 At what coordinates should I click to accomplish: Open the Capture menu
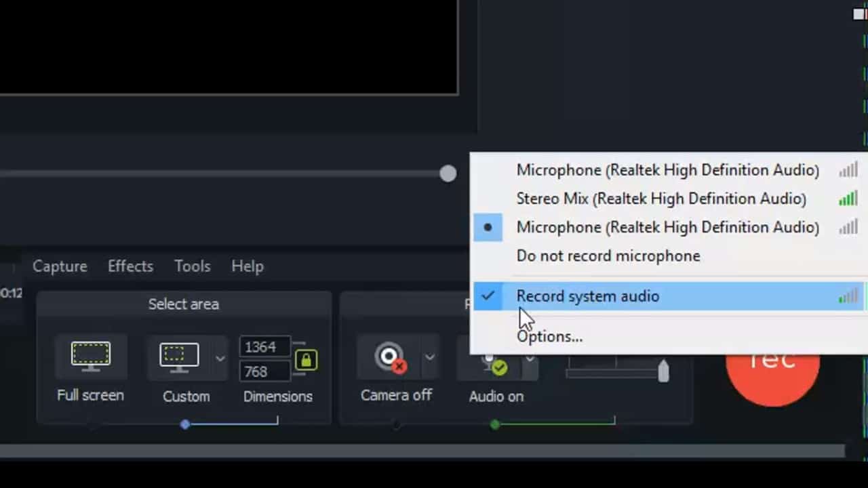point(59,266)
